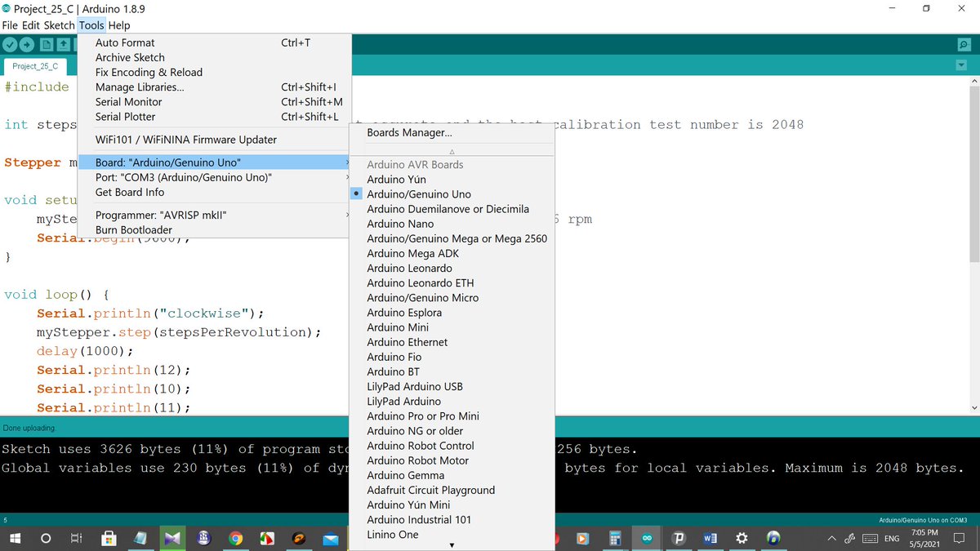Image resolution: width=980 pixels, height=551 pixels.
Task: Click the editor scrollbar down arrow
Action: click(973, 407)
